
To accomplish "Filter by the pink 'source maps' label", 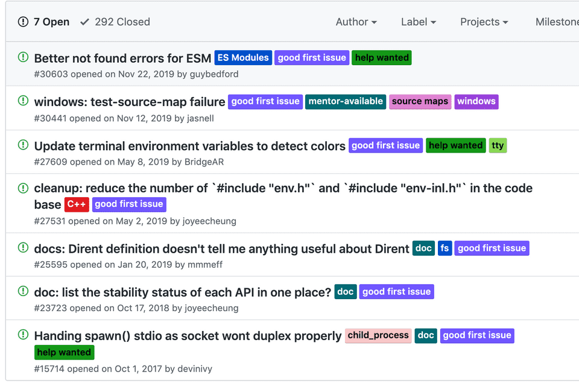I will tap(420, 101).
